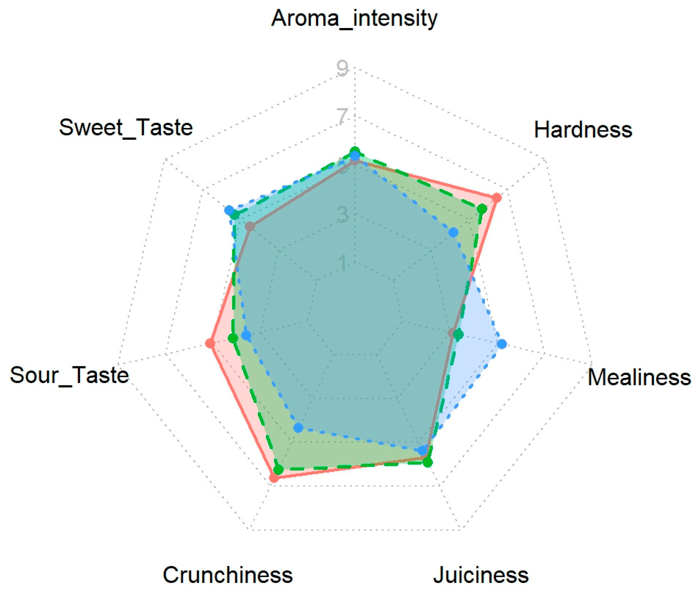Viewport: 700px width, 594px height.
Task: Click the Aroma_intensity axis label
Action: click(354, 18)
